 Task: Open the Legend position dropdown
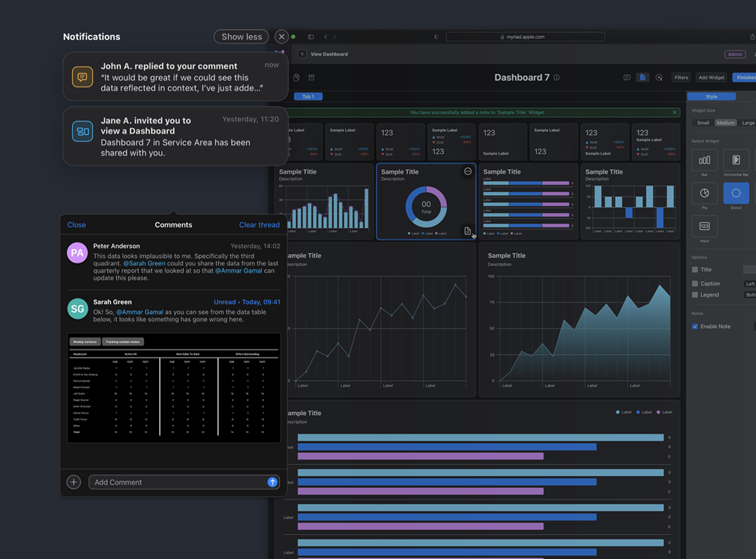(749, 294)
